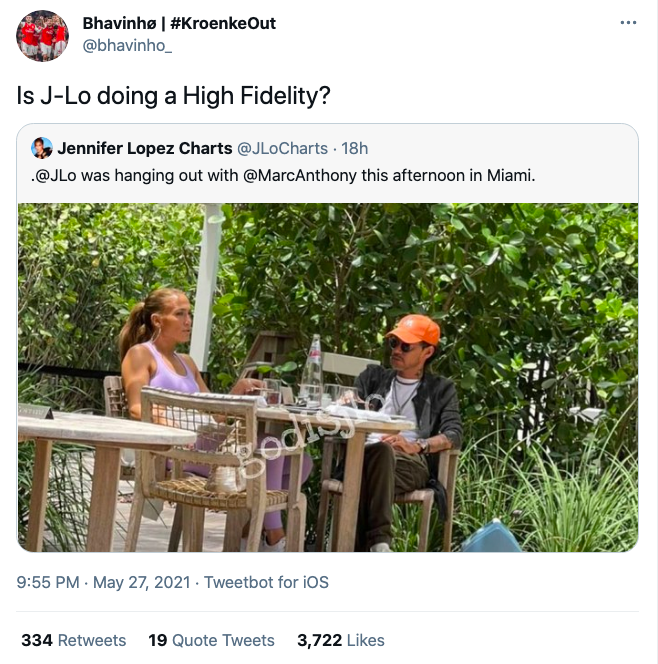658x664 pixels.
Task: View the 19 Quote Tweets list
Action: [211, 640]
